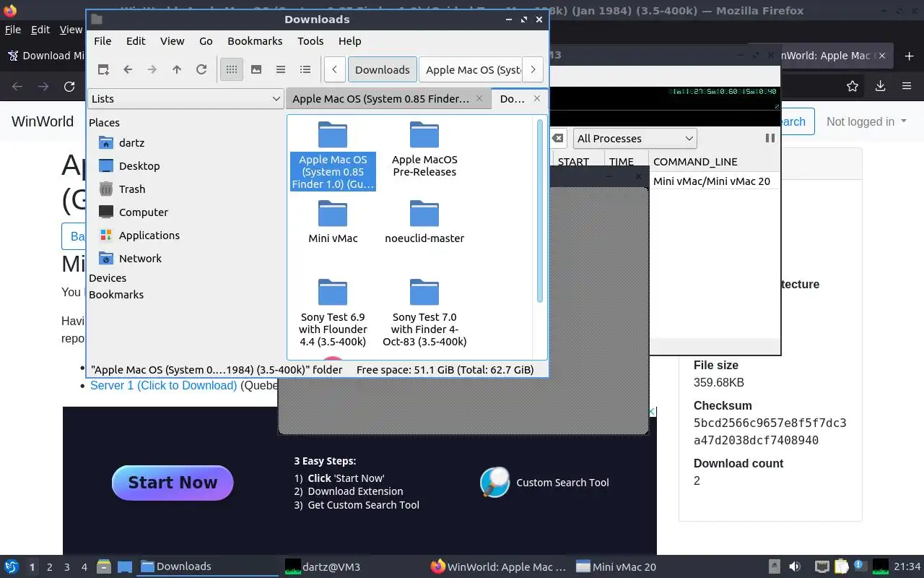Click the WinWorld site logo link
The image size is (924, 578).
(x=43, y=121)
